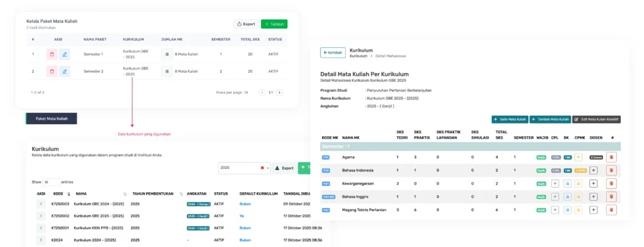Click Salin Mata Kuliah button
644x247 pixels.
509,119
